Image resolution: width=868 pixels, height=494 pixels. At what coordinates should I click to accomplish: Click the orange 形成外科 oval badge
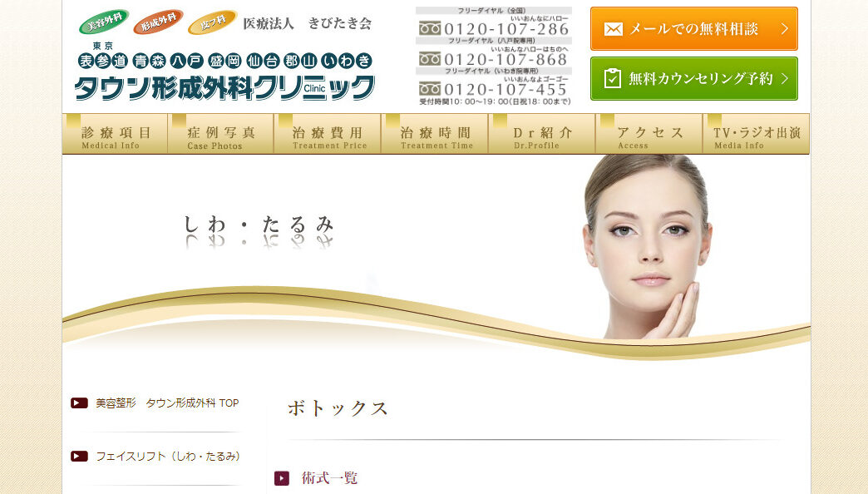pyautogui.click(x=158, y=22)
